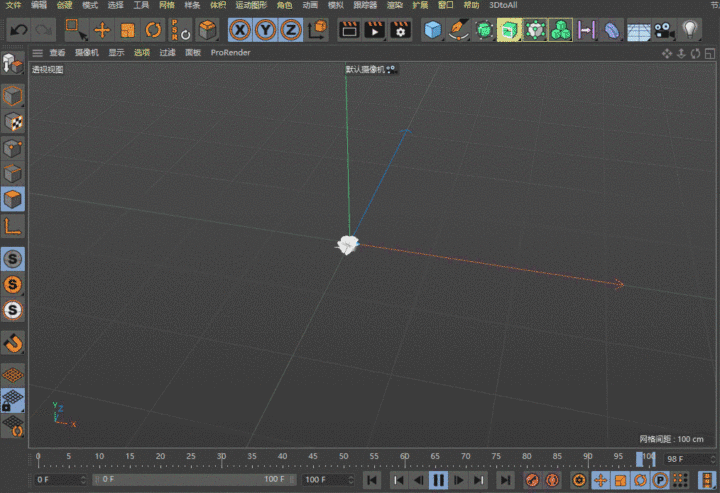
Task: Click the make editable icon
Action: pyautogui.click(x=12, y=63)
